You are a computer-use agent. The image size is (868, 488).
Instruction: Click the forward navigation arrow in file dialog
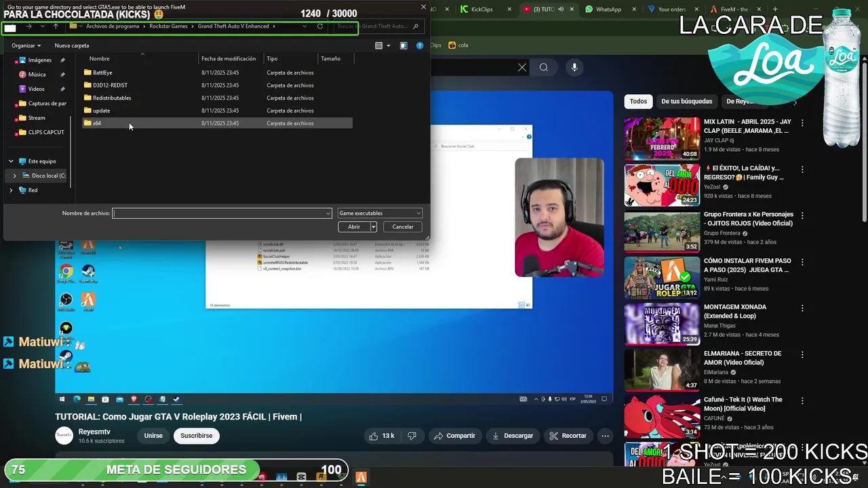(28, 26)
